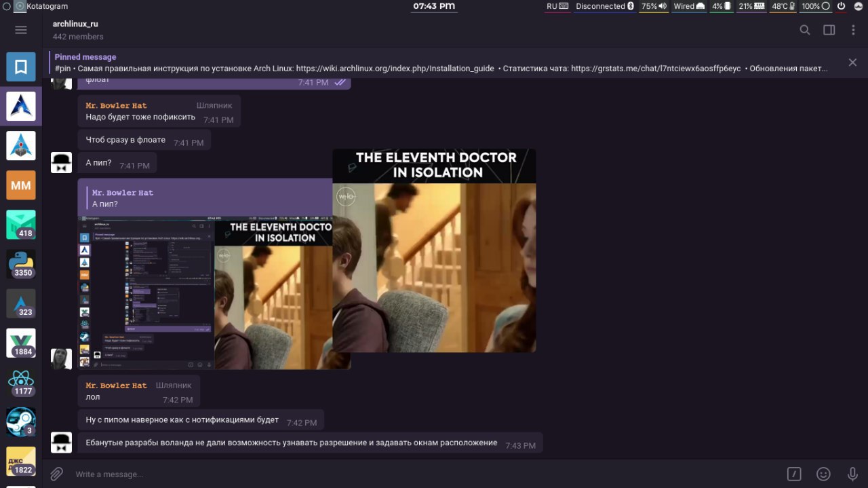Image resolution: width=868 pixels, height=488 pixels.
Task: Select the А пип? message sent 7:41 PM
Action: click(117, 163)
